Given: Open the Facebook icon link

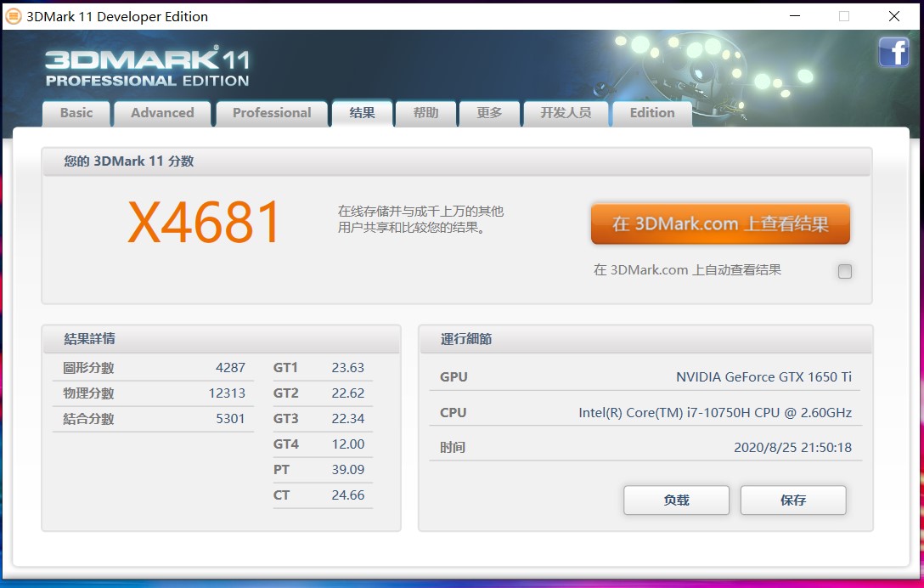Looking at the screenshot, I should click(x=893, y=53).
